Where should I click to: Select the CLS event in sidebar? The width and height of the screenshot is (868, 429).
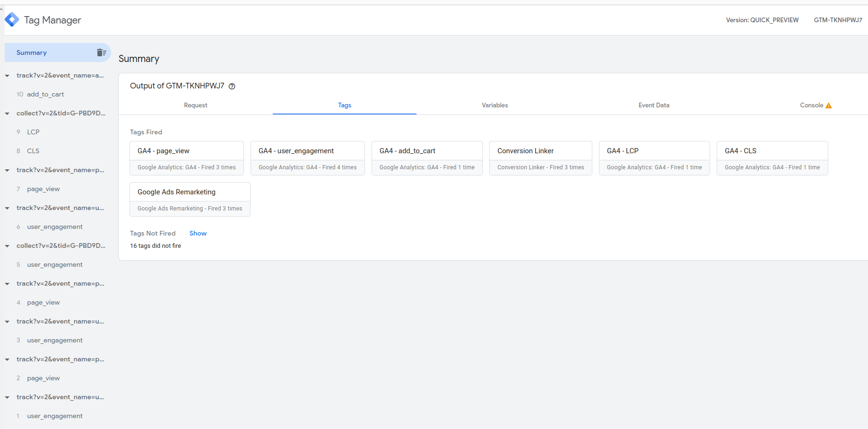pos(33,151)
